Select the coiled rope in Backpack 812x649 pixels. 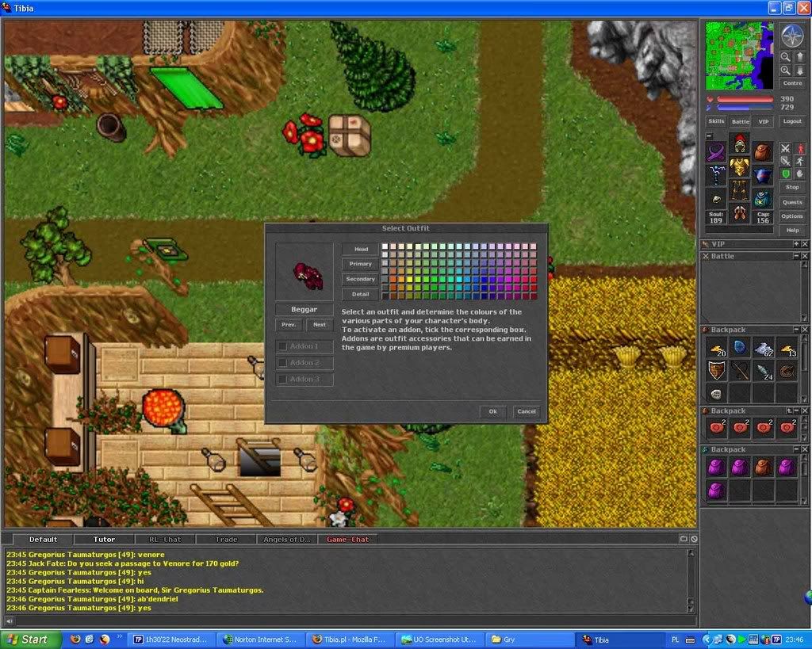point(787,371)
